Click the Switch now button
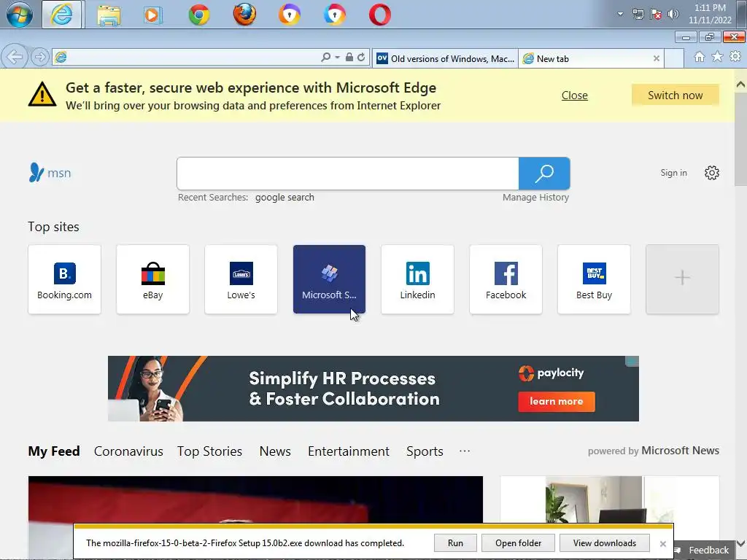Viewport: 747px width, 560px height. (675, 96)
